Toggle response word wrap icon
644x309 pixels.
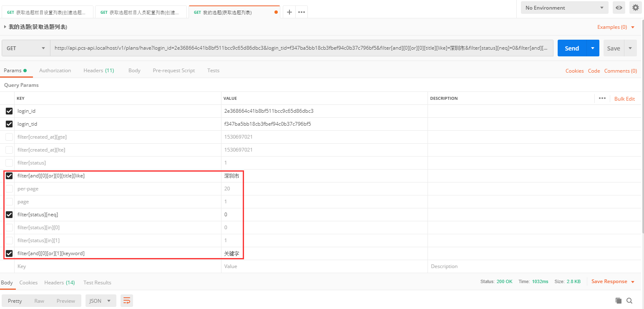pyautogui.click(x=127, y=301)
